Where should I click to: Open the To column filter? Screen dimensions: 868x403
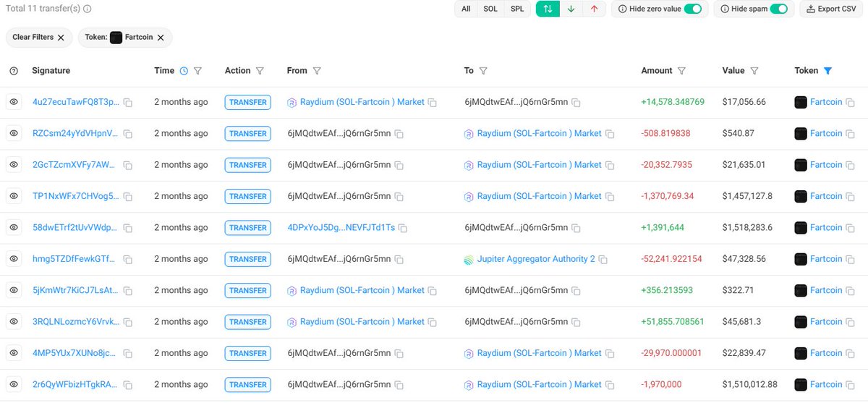483,71
